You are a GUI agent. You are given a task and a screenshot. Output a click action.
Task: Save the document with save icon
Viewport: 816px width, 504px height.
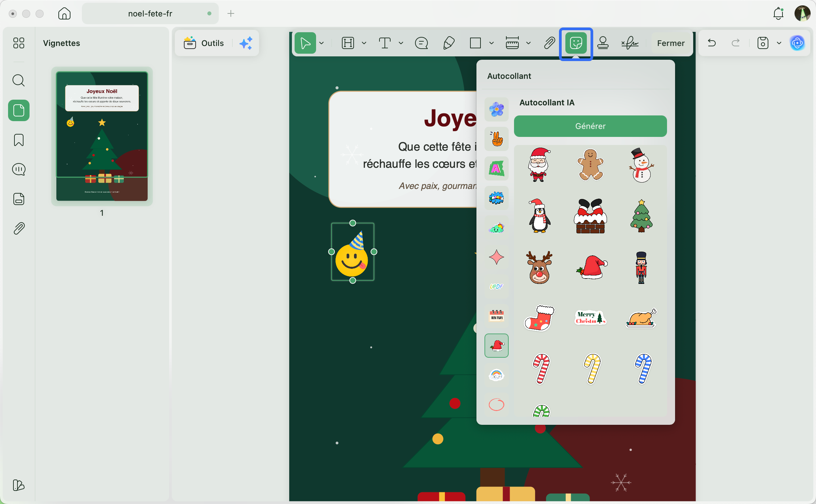tap(763, 43)
